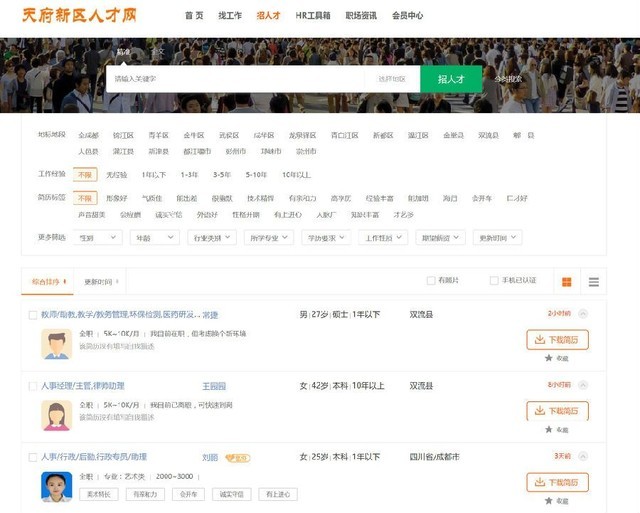Download resume of 常捷
Screen dimensions: 640x513
557,340
